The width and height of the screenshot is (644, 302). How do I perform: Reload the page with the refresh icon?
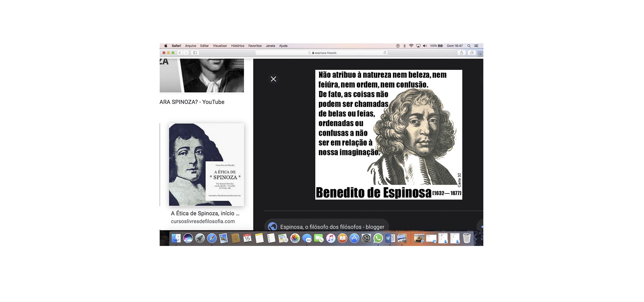click(385, 53)
